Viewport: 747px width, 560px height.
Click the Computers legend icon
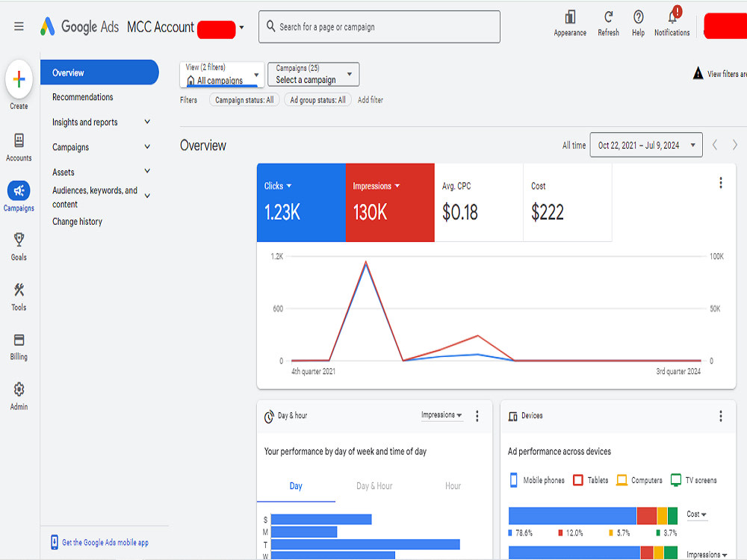click(x=622, y=480)
